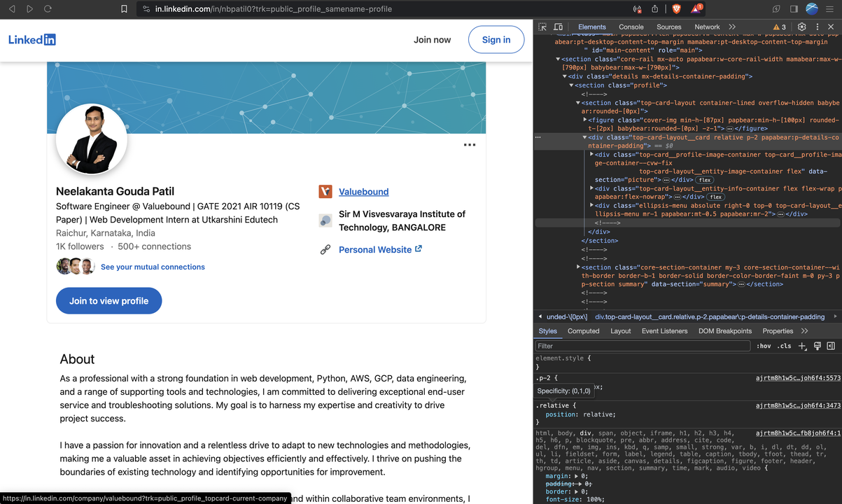
Task: Open the Valuebound company link
Action: point(363,192)
